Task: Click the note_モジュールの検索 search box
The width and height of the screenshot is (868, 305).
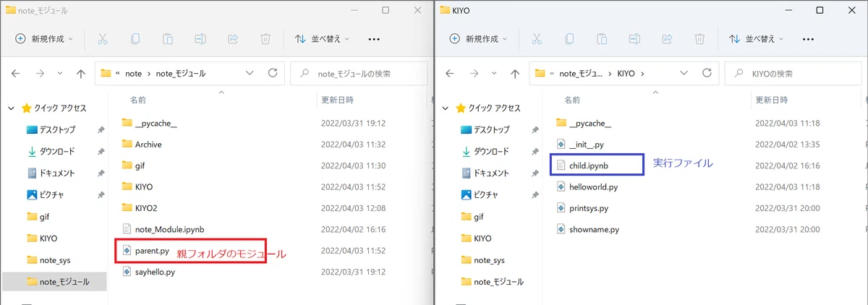Action: (359, 73)
